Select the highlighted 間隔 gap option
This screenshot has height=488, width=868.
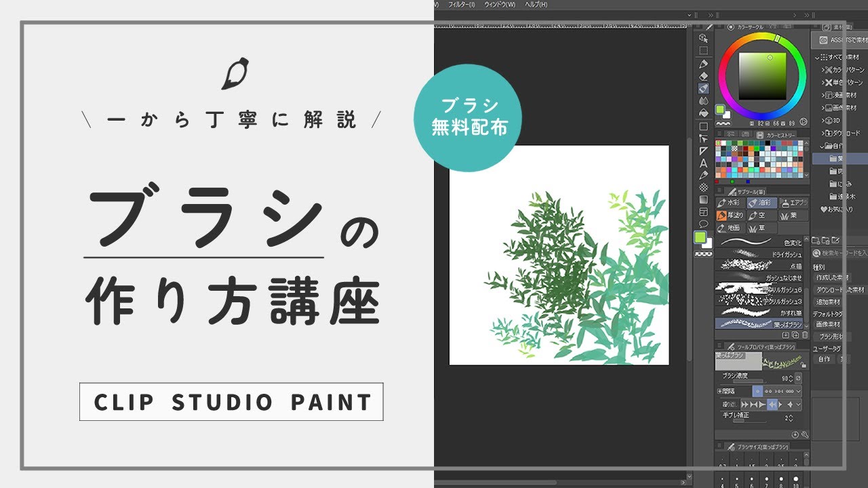pos(757,391)
